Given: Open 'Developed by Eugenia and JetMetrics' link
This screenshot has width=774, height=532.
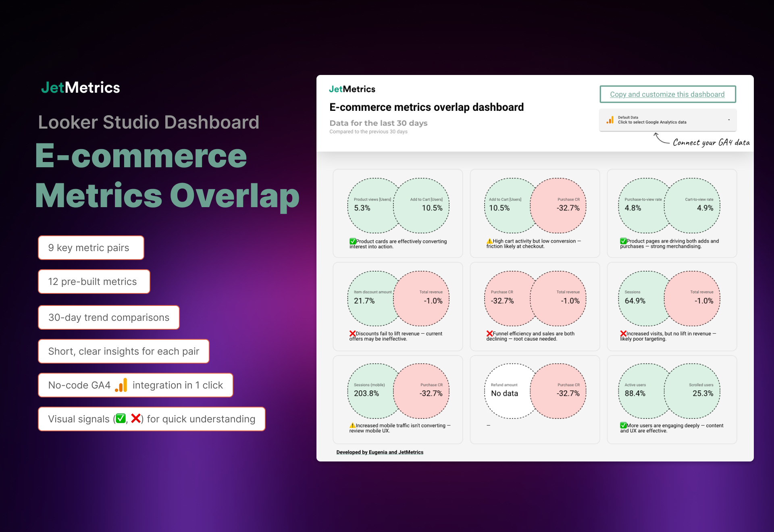Looking at the screenshot, I should [x=380, y=452].
